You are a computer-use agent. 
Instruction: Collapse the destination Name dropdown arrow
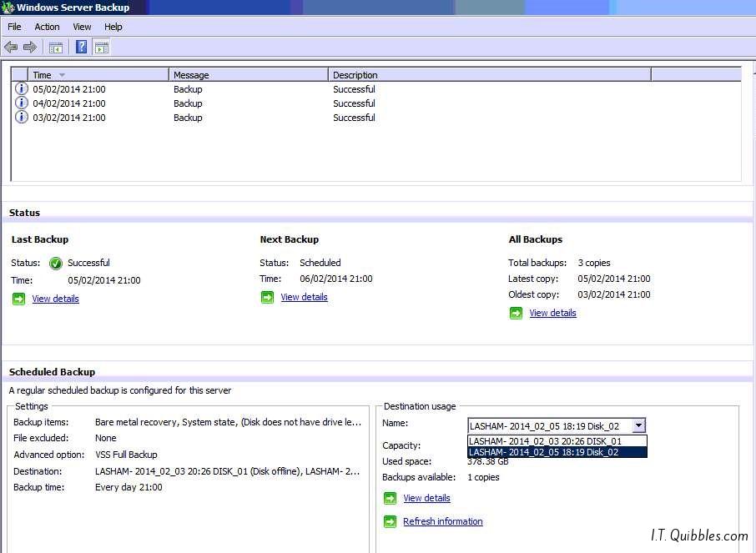(638, 425)
